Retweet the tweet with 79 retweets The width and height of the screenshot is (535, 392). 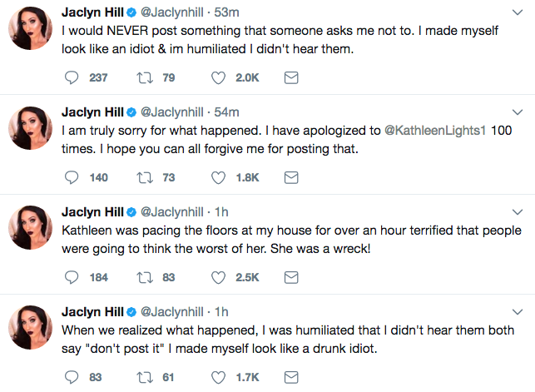[x=145, y=77]
